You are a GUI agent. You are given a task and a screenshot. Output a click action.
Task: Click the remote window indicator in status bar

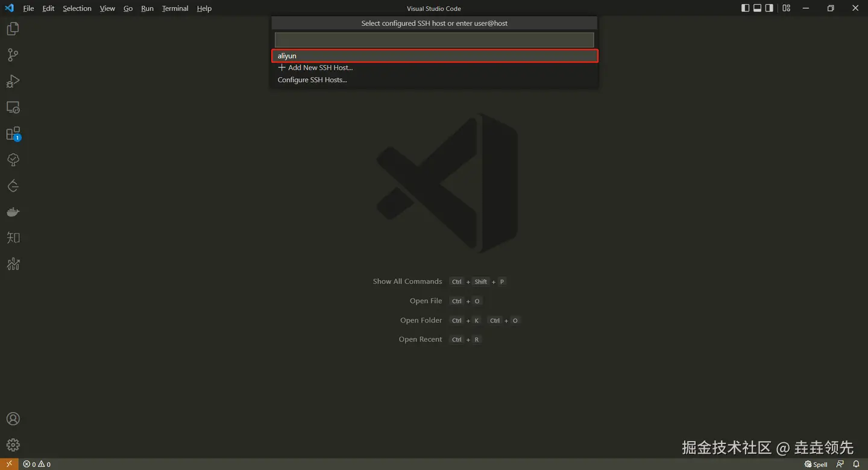tap(9, 464)
